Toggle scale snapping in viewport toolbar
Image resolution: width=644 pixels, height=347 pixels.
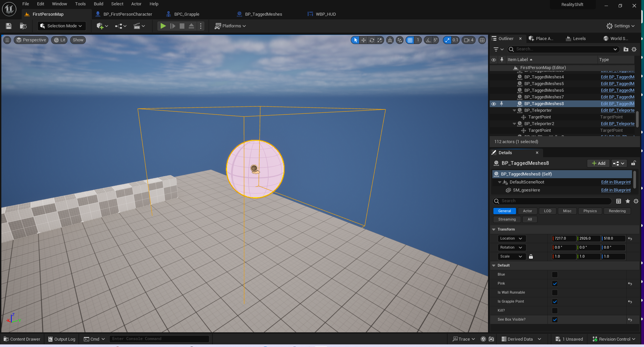447,40
